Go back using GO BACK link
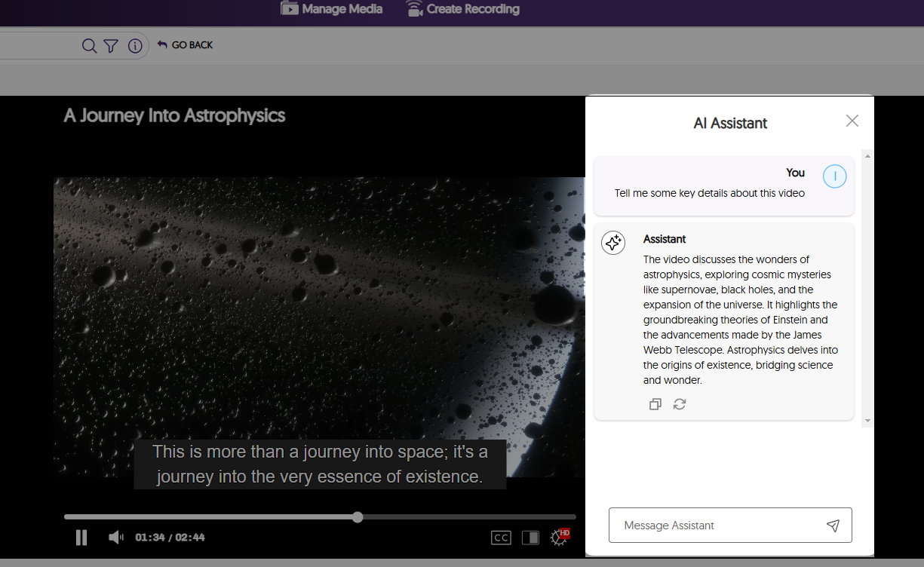924x567 pixels. [x=185, y=45]
